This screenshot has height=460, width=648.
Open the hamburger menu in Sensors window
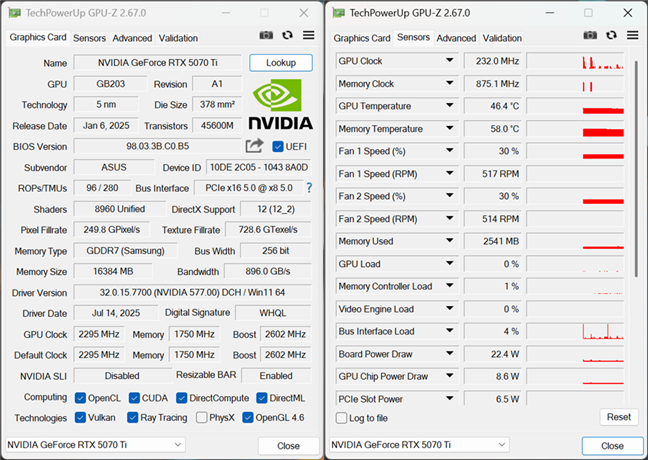632,35
